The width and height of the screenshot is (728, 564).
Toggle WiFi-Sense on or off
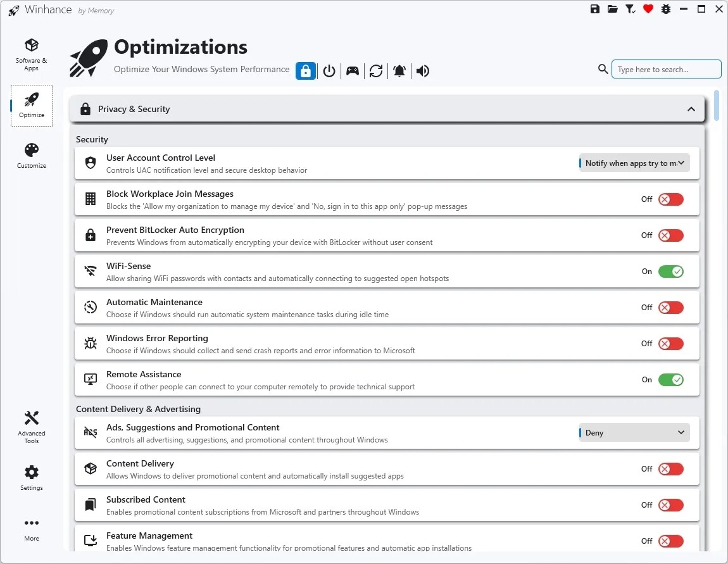pos(671,271)
